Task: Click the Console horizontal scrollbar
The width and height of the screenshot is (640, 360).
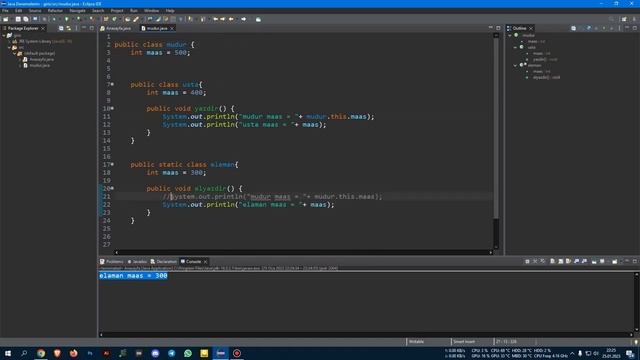Action: (x=366, y=335)
